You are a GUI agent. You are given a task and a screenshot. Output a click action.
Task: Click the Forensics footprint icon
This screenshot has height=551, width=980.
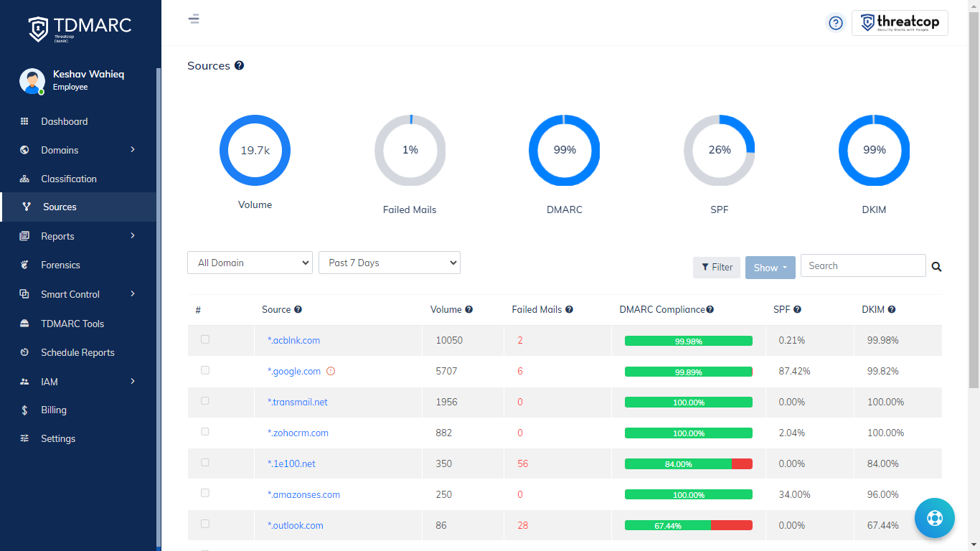coord(24,265)
